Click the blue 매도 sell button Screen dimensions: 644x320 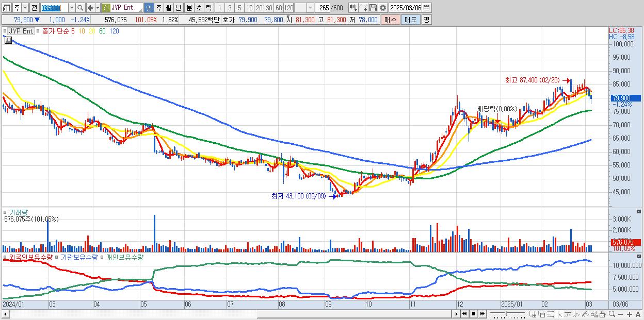point(410,20)
